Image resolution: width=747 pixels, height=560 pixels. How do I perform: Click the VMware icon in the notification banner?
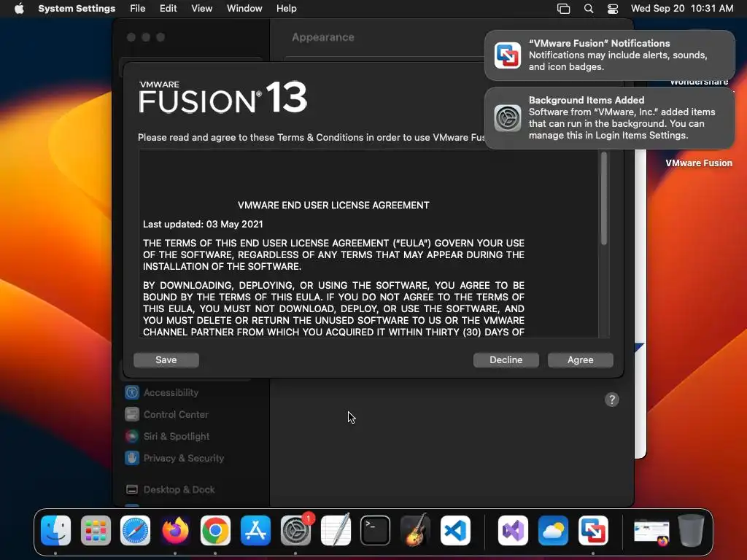click(x=508, y=55)
